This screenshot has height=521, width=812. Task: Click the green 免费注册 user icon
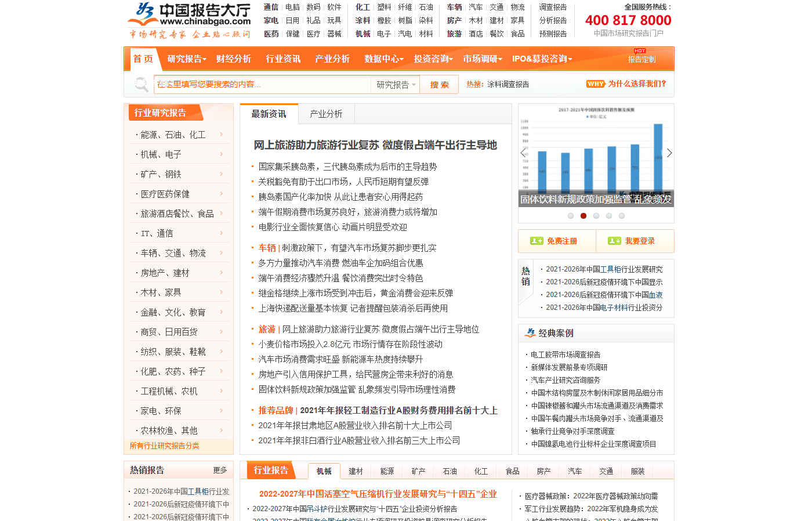[x=536, y=241]
